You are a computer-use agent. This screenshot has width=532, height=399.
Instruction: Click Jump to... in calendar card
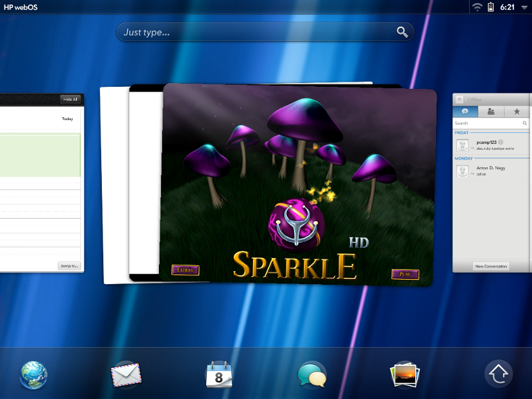tap(69, 265)
